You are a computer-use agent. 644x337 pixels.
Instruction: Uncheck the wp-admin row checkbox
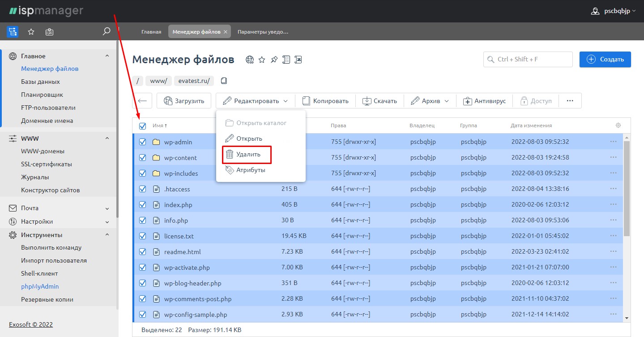[x=142, y=142]
